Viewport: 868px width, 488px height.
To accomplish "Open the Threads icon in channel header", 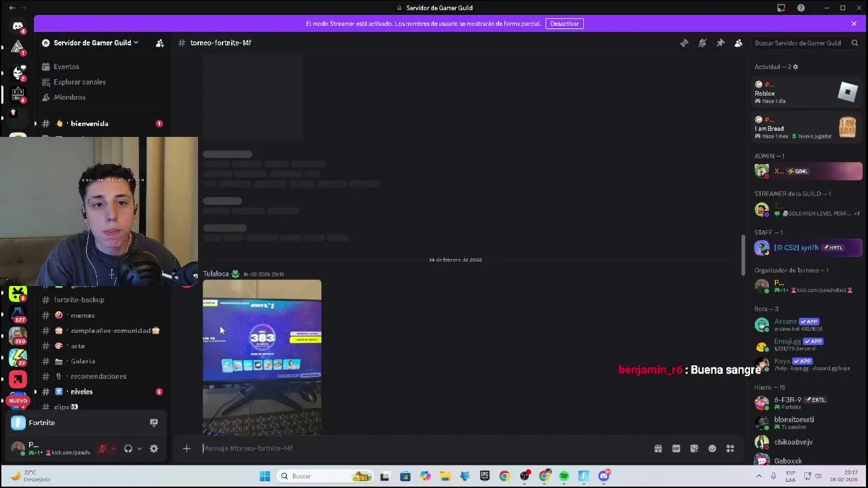I will 684,43.
